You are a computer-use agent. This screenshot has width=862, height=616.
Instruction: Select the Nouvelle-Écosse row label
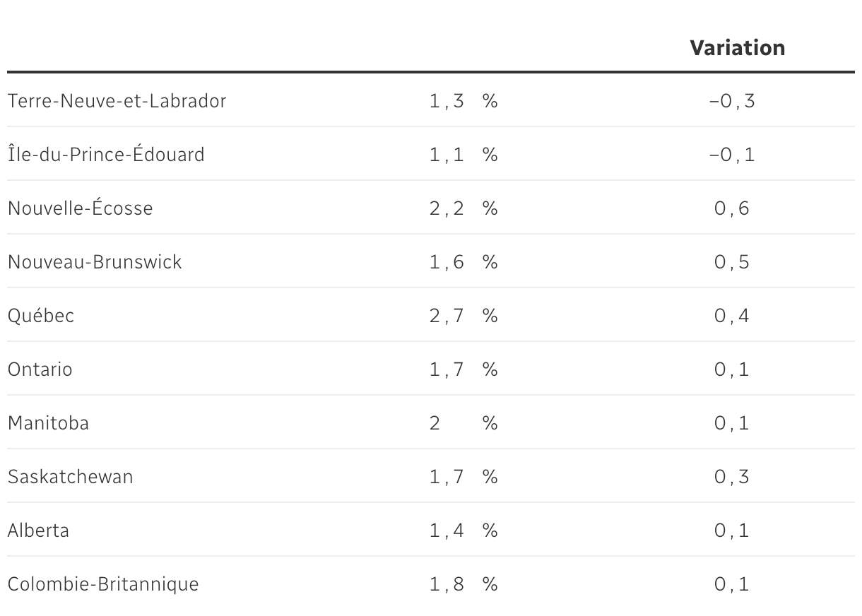pos(80,208)
